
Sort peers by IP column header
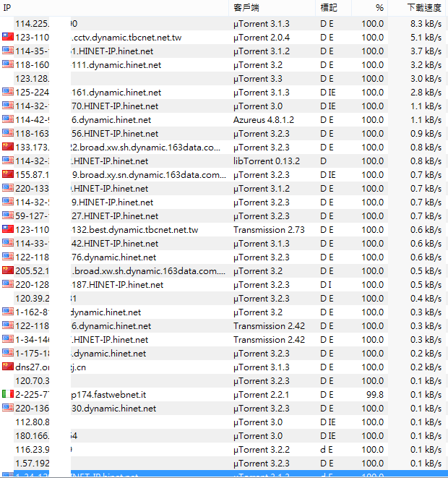click(x=114, y=8)
